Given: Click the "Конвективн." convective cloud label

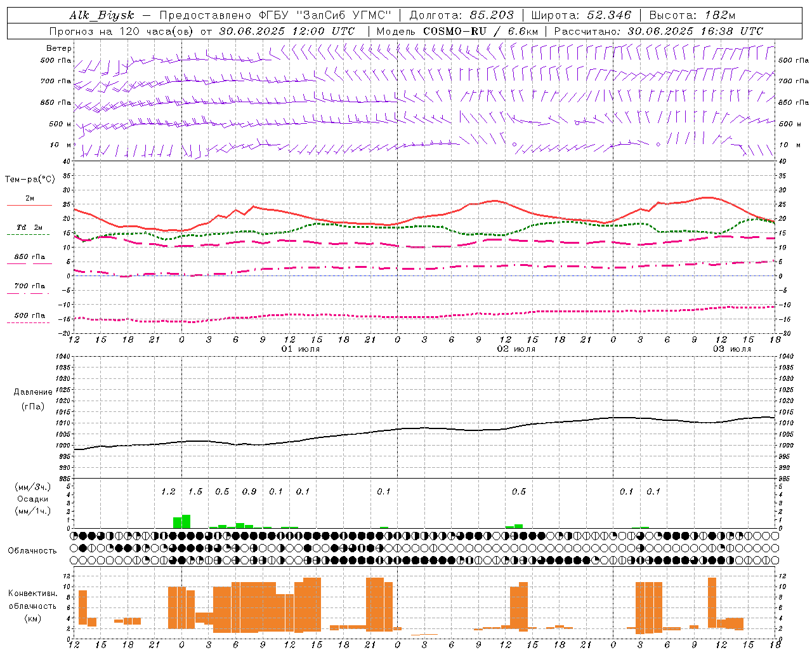Looking at the screenshot, I should point(33,594).
